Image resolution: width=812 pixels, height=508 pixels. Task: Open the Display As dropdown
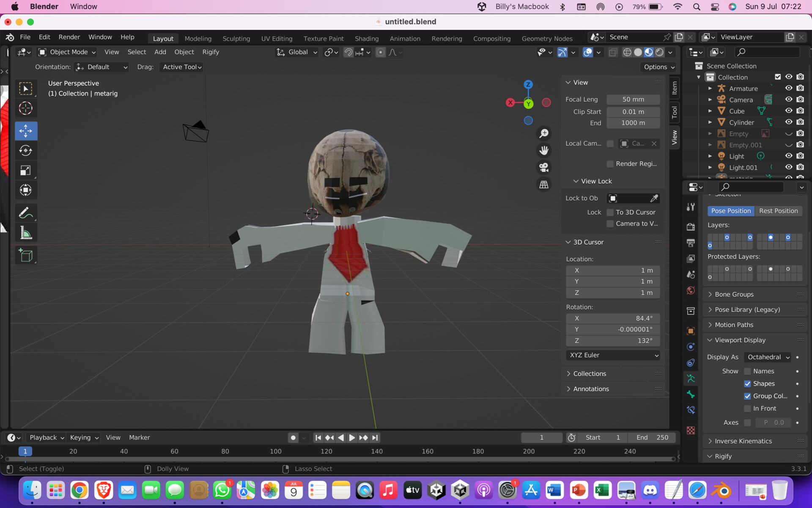[767, 357]
